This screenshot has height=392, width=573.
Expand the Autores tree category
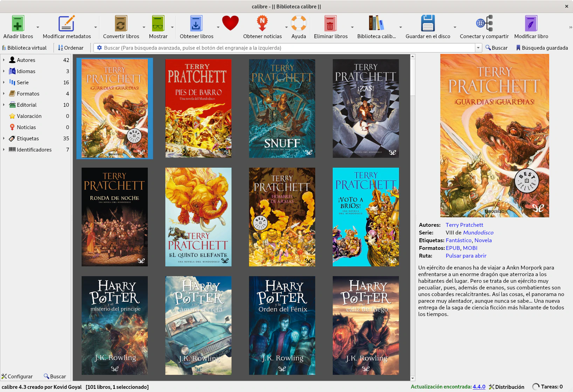pyautogui.click(x=4, y=60)
